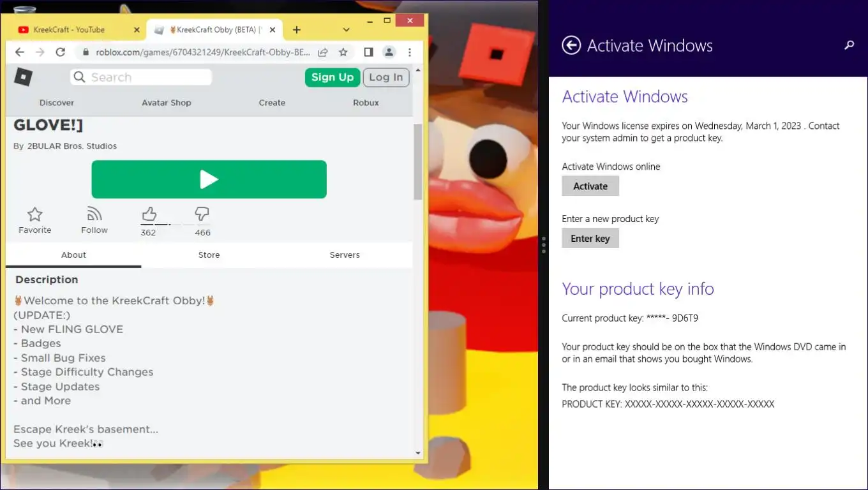Open Chrome three-dot menu
Screen dimensions: 868x490
[410, 52]
